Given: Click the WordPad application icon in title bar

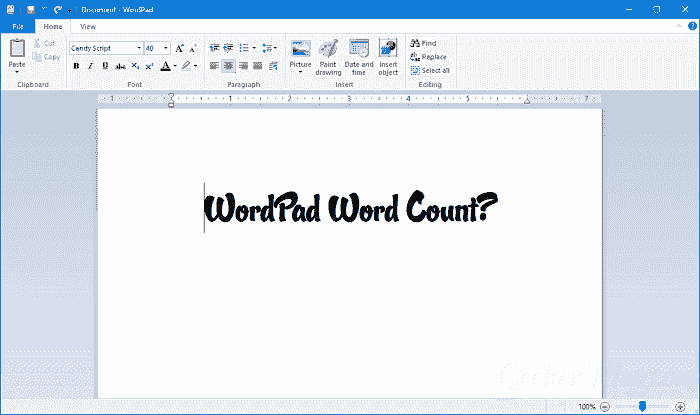Looking at the screenshot, I should click(11, 9).
